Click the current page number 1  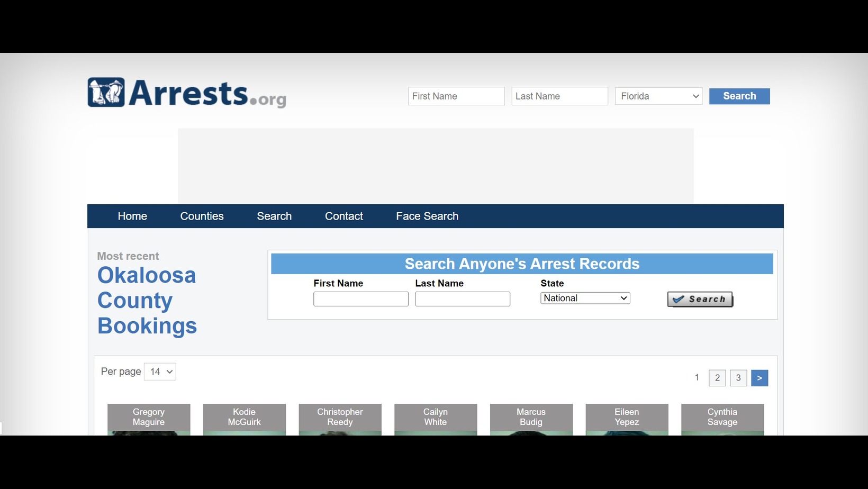click(x=697, y=377)
